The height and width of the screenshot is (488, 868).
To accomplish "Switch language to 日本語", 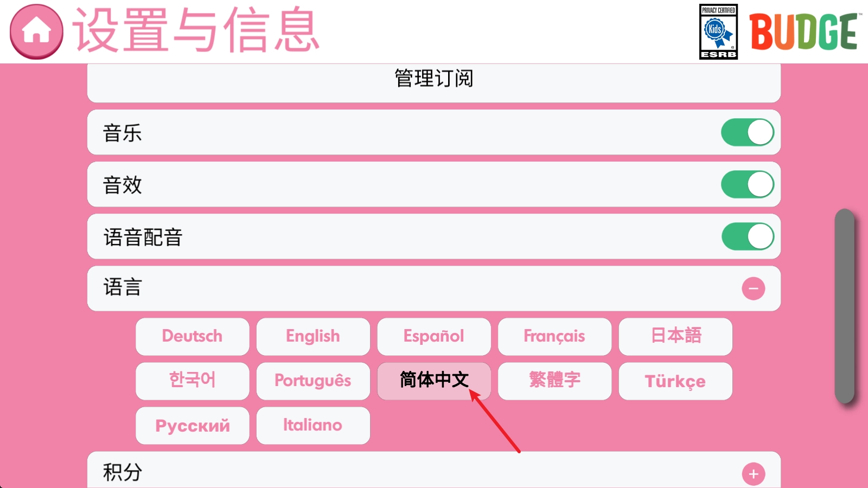I will [675, 336].
